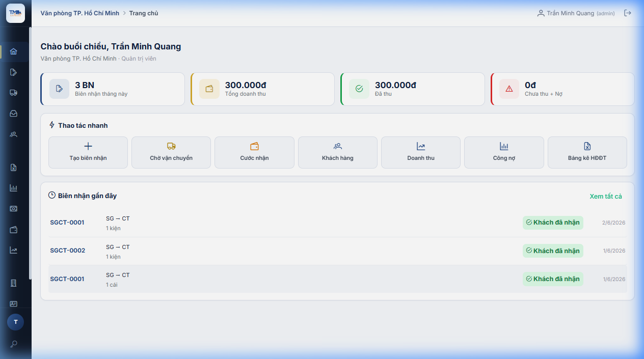Open the inbox tray icon in sidebar
Image resolution: width=644 pixels, height=359 pixels.
[14, 114]
